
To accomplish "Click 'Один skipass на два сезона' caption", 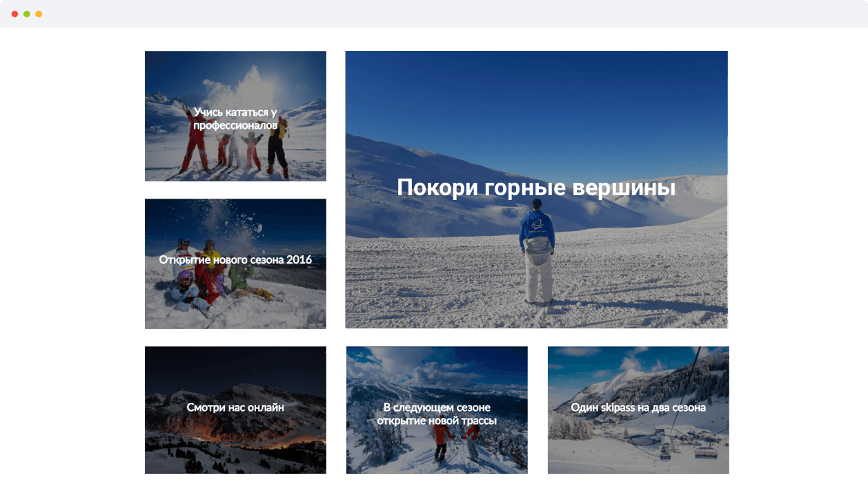I will [x=638, y=408].
